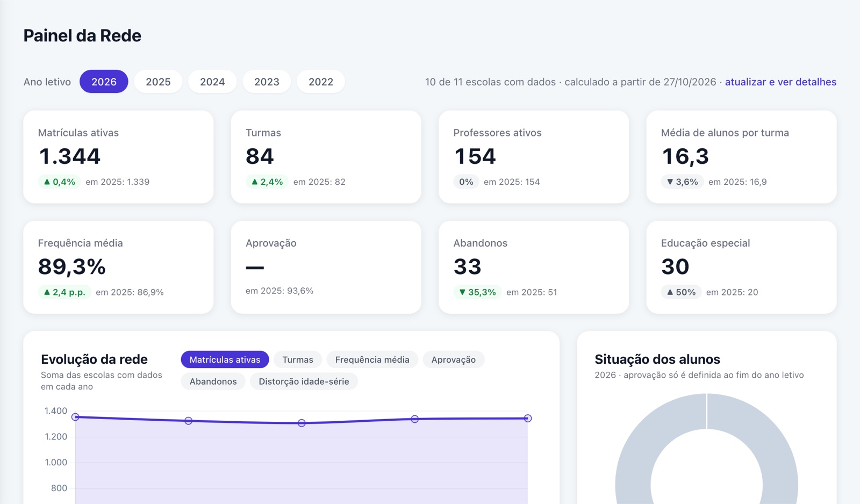Switch to school year 2025

click(x=158, y=82)
